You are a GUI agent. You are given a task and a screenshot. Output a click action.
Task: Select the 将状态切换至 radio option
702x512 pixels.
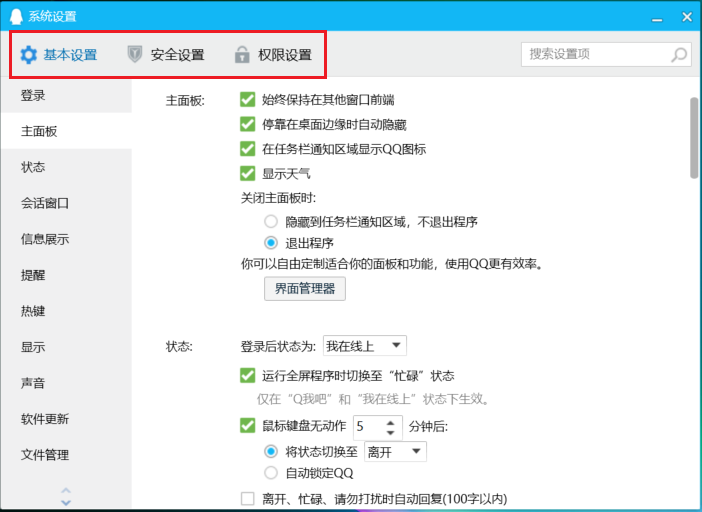pyautogui.click(x=271, y=452)
